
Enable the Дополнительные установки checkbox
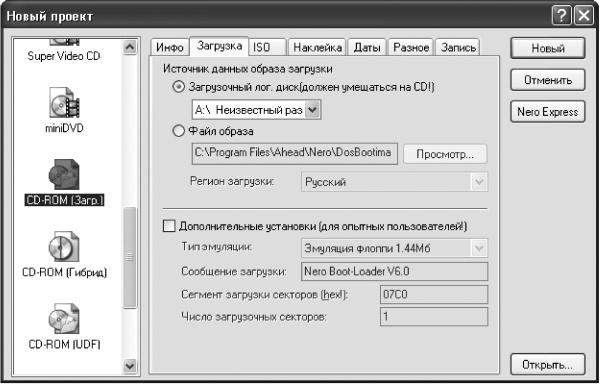(x=169, y=226)
